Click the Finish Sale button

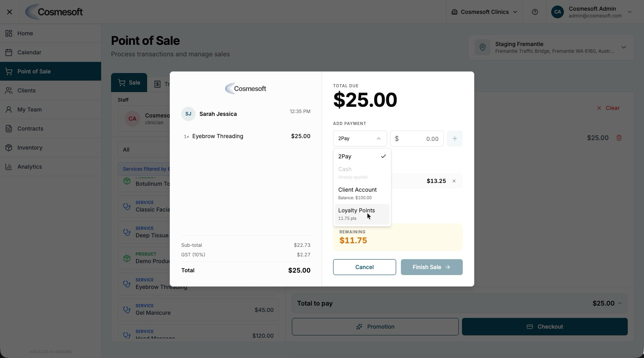pos(432,267)
